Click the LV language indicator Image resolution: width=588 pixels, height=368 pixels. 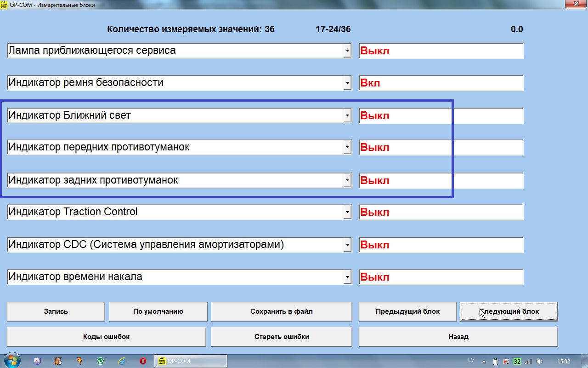tap(471, 360)
